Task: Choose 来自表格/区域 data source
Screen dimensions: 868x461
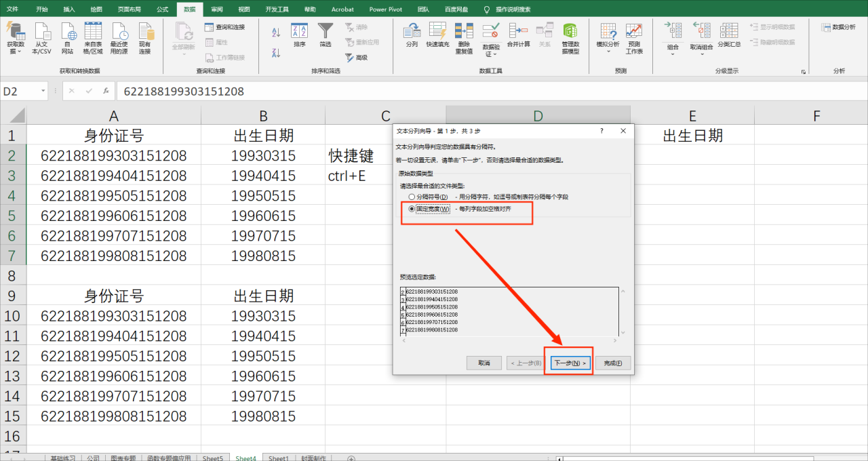Action: tap(93, 38)
